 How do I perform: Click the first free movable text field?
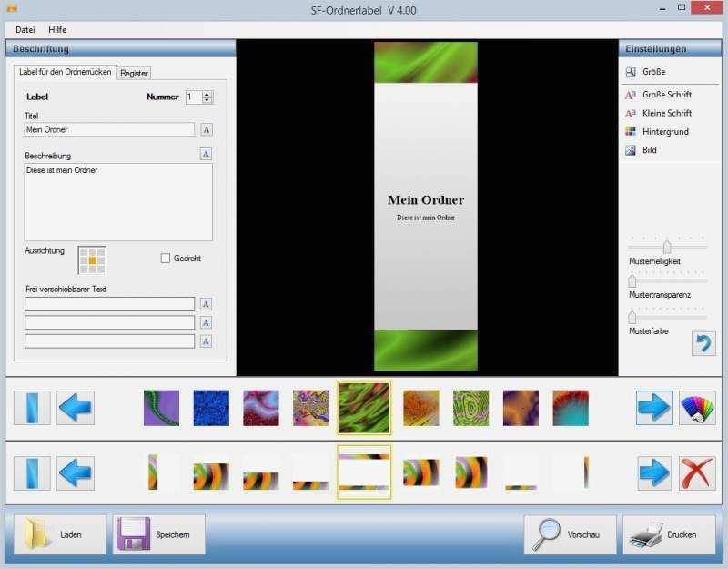[x=109, y=304]
